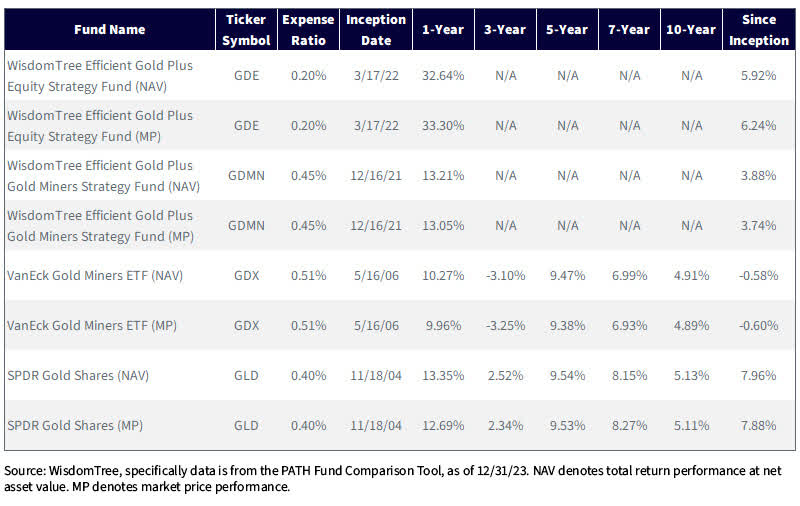Select the -3.10% 3-Year return cell
This screenshot has height=506, width=800.
pyautogui.click(x=505, y=275)
